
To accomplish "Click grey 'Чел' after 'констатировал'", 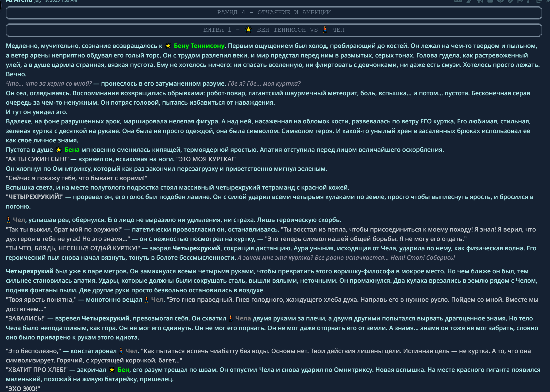I will click(132, 351).
